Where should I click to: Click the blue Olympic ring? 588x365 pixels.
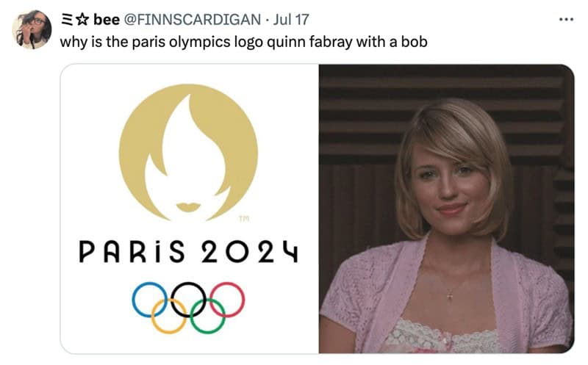[150, 300]
